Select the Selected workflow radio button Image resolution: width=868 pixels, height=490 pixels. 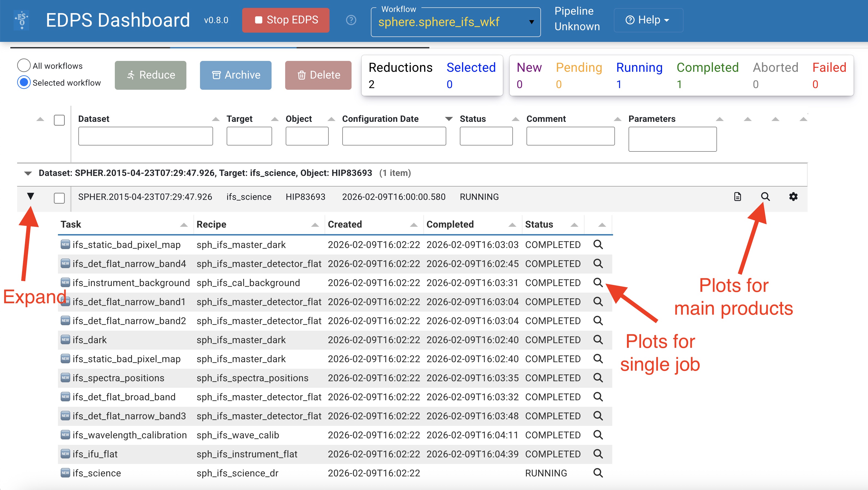pos(24,82)
